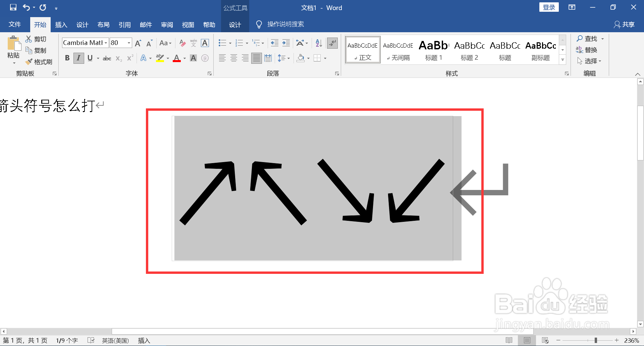Decrease paragraph indent
644x346 pixels.
click(274, 43)
